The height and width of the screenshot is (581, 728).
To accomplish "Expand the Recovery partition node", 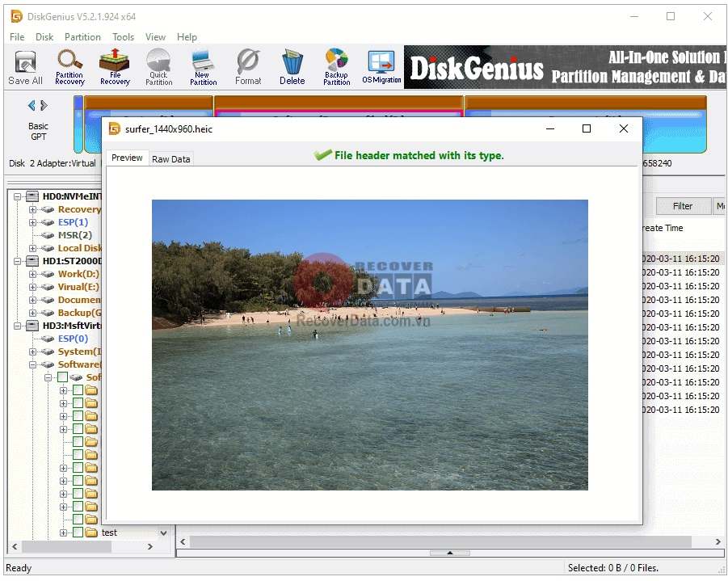I will pyautogui.click(x=32, y=209).
